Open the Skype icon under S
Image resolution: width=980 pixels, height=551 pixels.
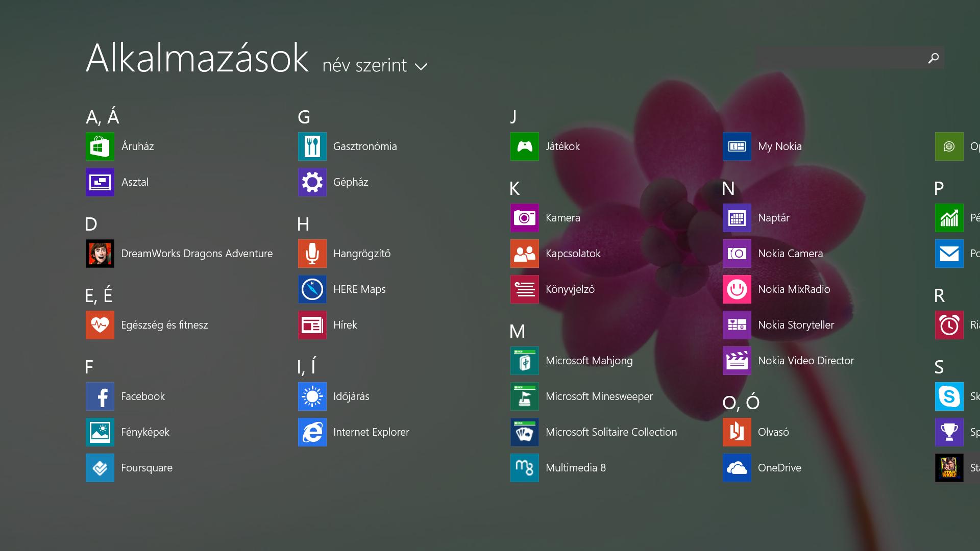coord(949,396)
